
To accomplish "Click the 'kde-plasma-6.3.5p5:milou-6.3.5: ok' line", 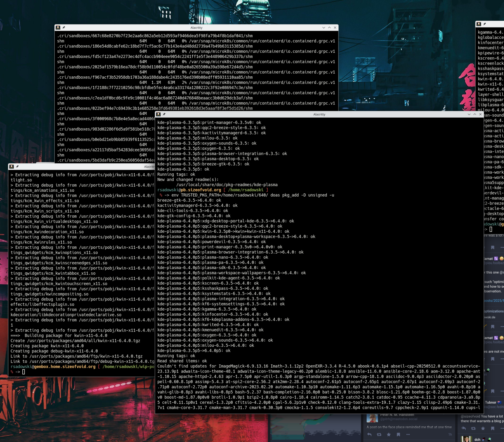I will click(x=197, y=138).
